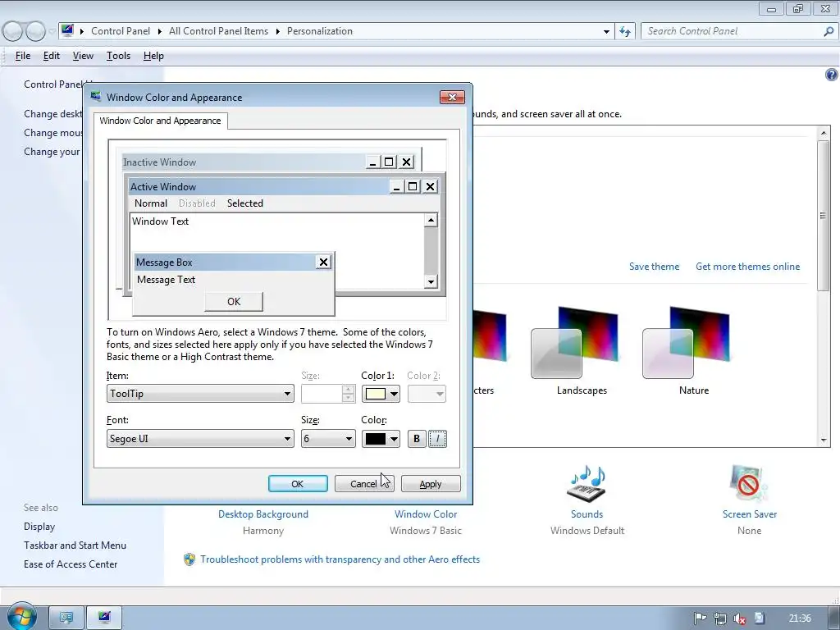This screenshot has width=840, height=630.
Task: Open Troubleshoot problems with transparency link
Action: (340, 559)
